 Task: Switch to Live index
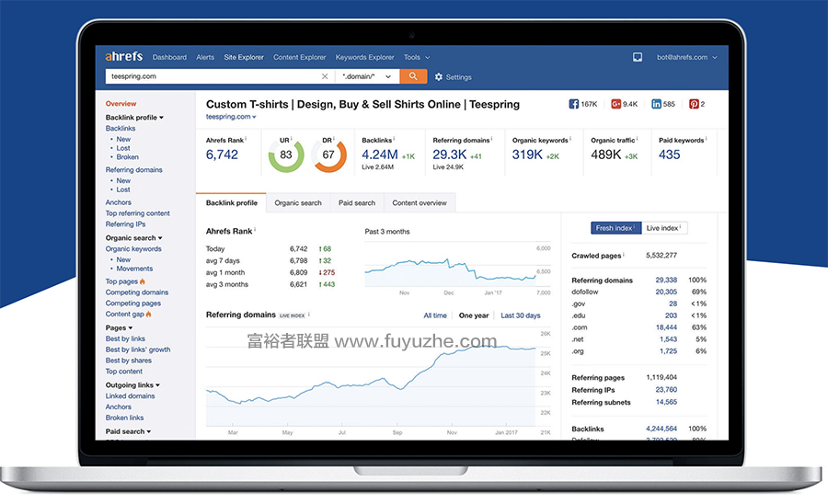click(x=664, y=228)
